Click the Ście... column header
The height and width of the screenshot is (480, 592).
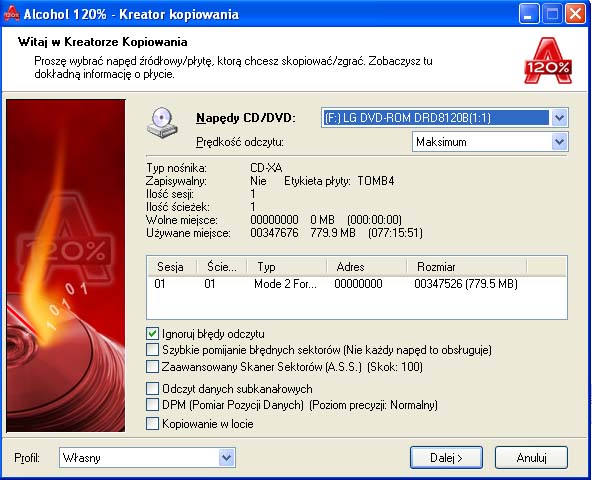(x=222, y=267)
